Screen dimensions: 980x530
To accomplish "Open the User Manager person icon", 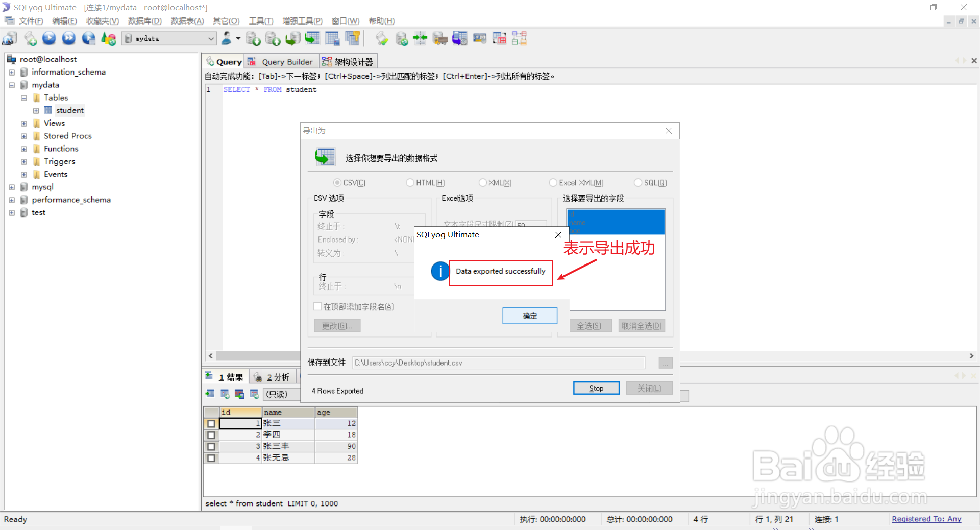I will point(226,38).
